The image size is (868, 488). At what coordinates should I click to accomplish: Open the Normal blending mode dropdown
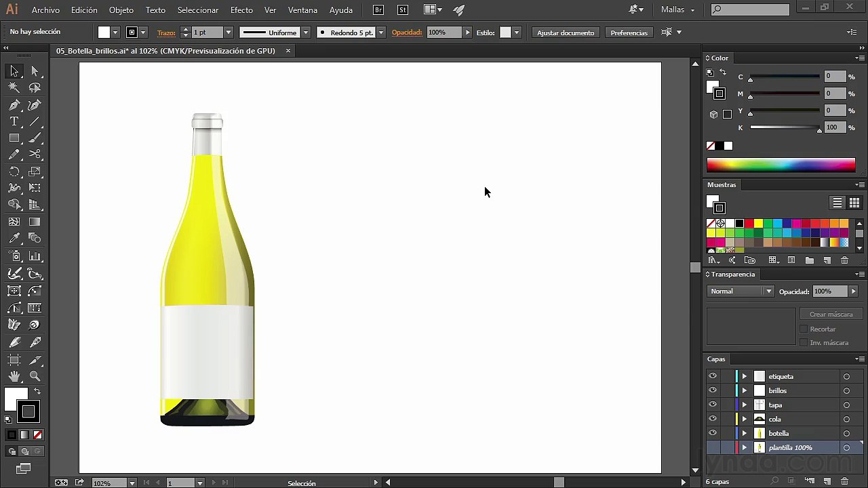[x=741, y=291]
